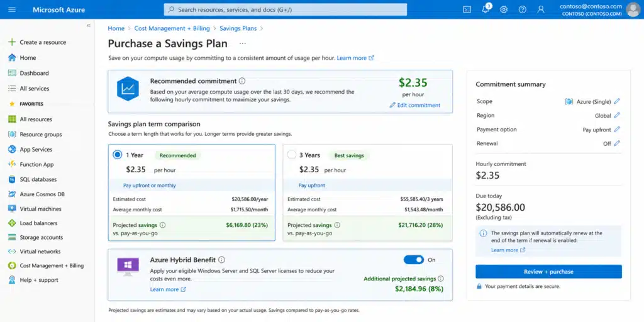
Task: Click the Load balancers icon
Action: click(x=12, y=223)
